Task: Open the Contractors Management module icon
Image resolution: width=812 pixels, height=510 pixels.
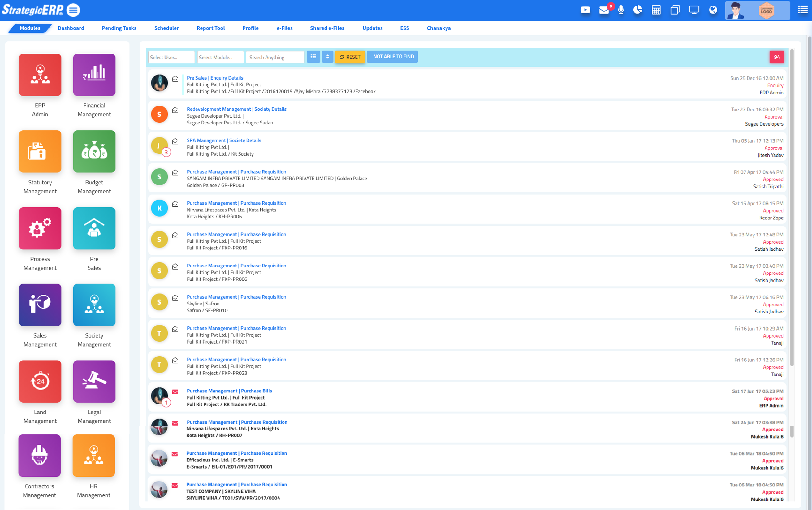Action: click(x=39, y=455)
